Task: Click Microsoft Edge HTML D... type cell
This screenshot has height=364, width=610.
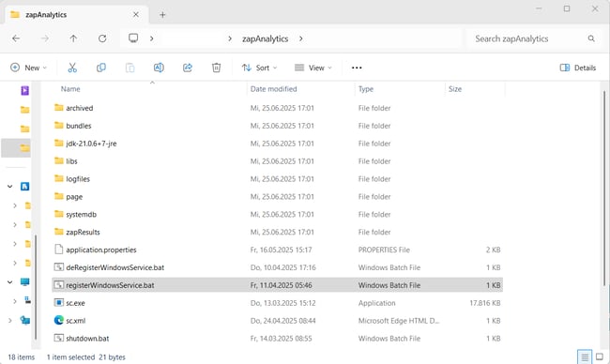Action: click(399, 321)
